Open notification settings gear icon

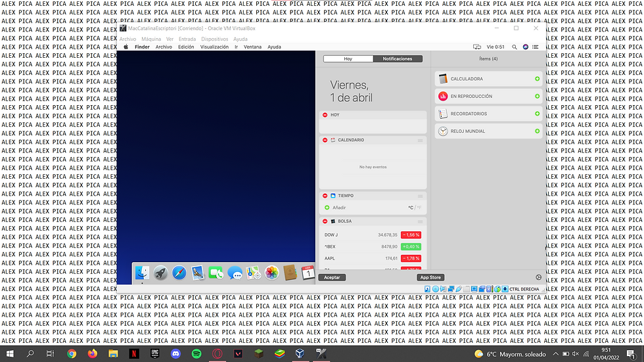pyautogui.click(x=538, y=277)
